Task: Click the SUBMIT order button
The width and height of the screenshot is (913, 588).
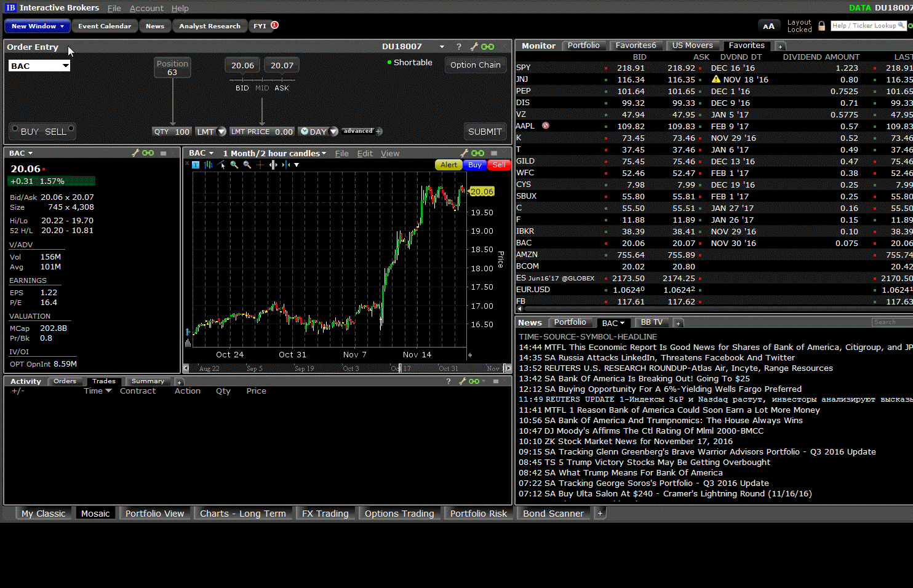Action: (x=485, y=131)
